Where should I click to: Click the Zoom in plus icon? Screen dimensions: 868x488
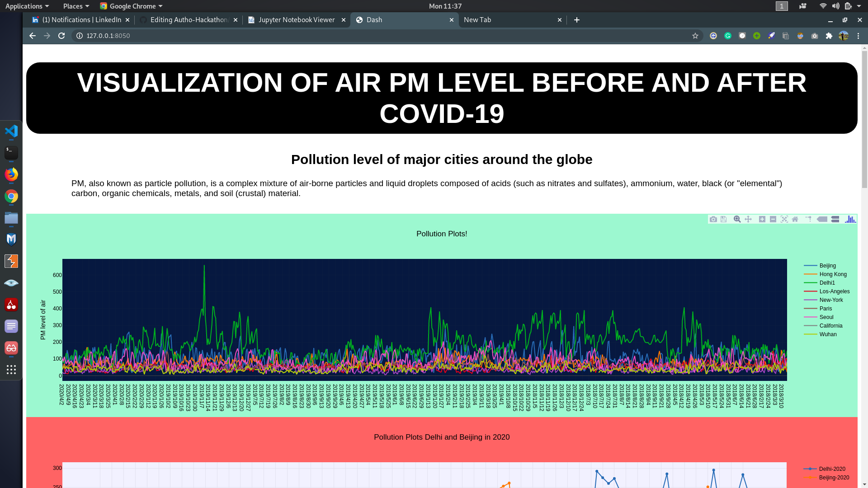click(x=762, y=219)
